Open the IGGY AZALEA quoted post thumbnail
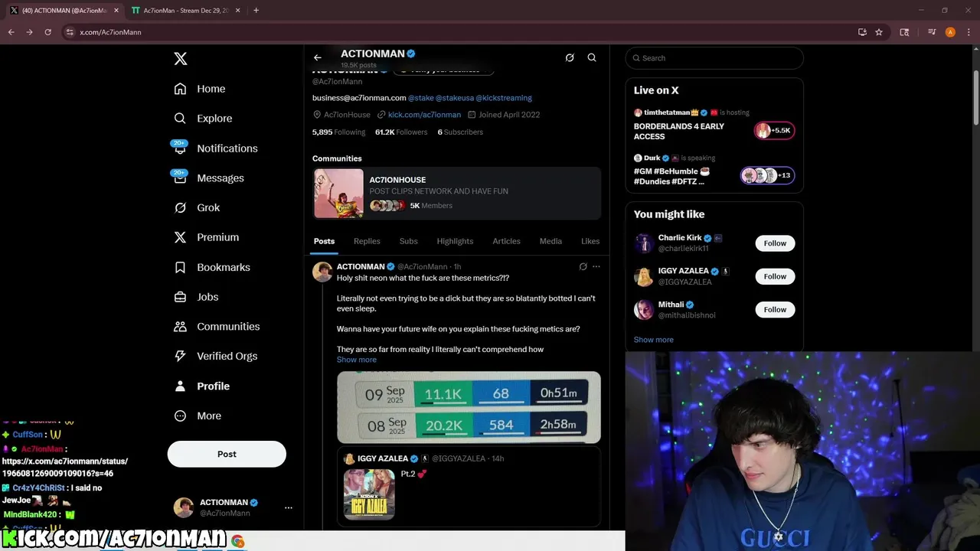Viewport: 980px width, 551px height. click(x=369, y=494)
